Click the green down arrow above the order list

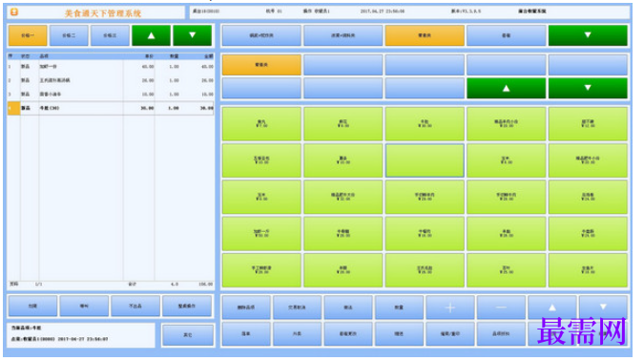(x=192, y=35)
